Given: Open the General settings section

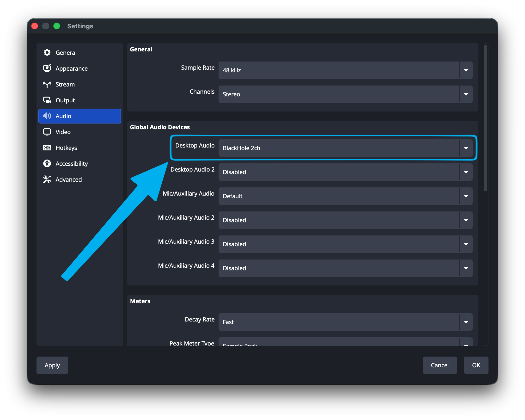Looking at the screenshot, I should 80,53.
